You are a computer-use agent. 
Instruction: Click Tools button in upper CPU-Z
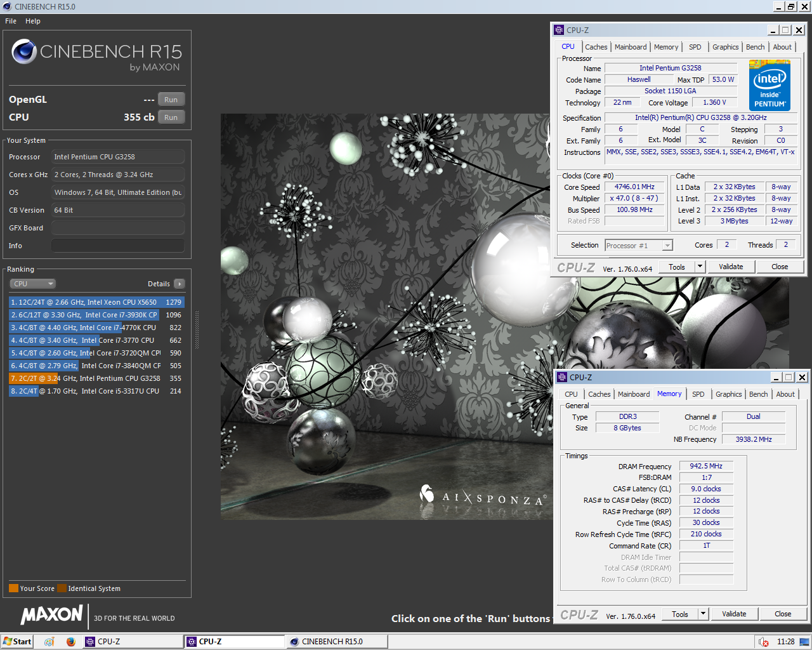pyautogui.click(x=677, y=267)
